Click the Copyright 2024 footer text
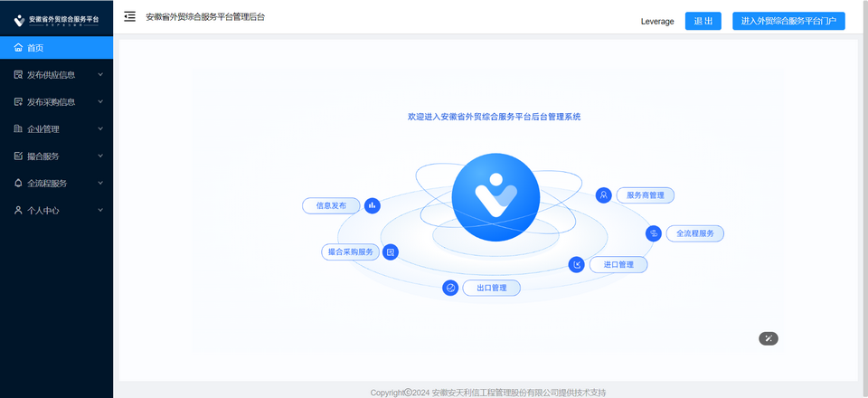The image size is (868, 398). [488, 393]
